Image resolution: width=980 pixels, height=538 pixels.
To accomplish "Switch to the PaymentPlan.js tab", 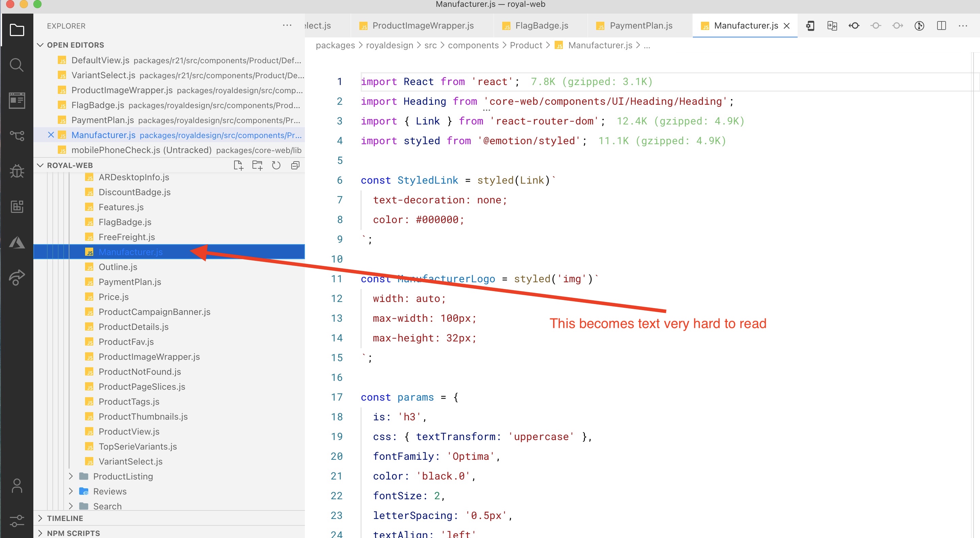I will click(x=641, y=26).
